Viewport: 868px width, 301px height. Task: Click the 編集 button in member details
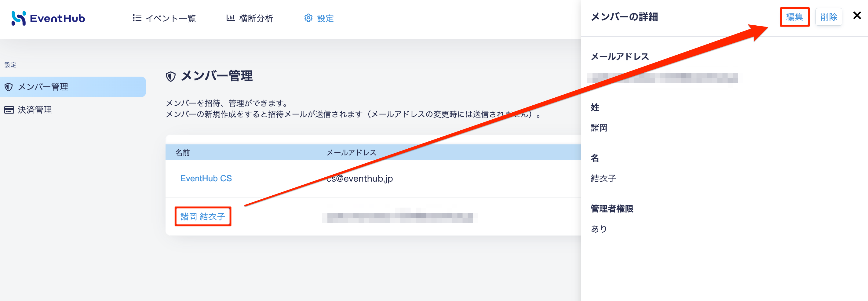[794, 17]
